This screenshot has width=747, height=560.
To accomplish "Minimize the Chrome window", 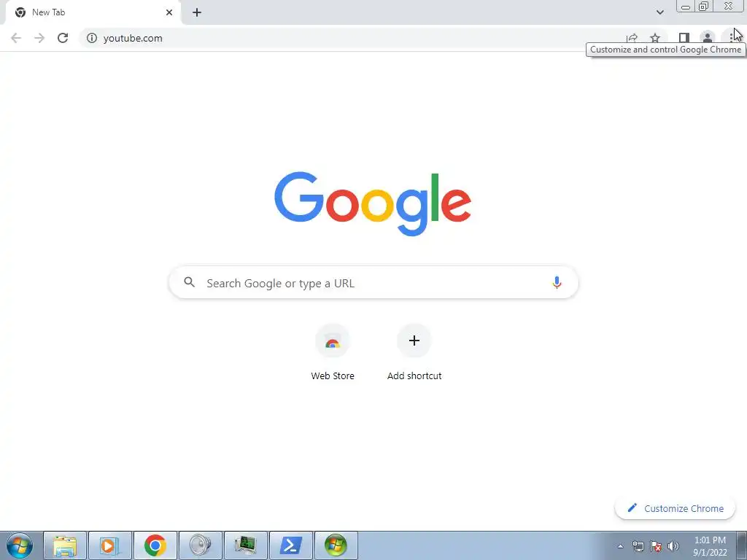I will pyautogui.click(x=686, y=7).
